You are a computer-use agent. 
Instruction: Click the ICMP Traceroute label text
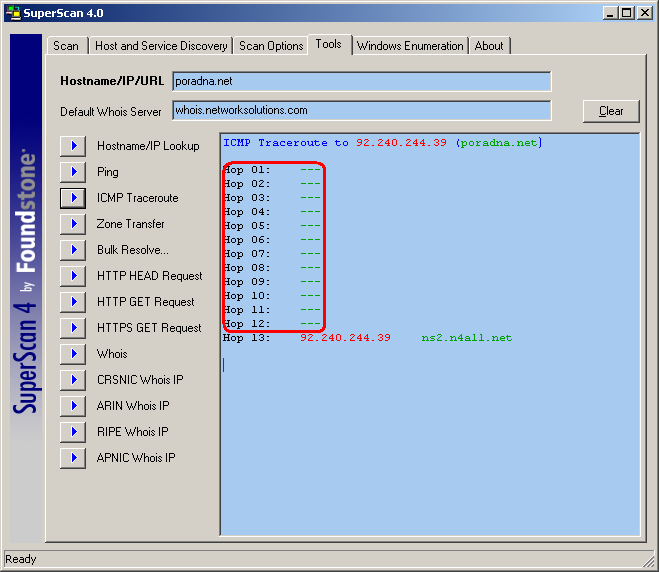click(x=138, y=198)
